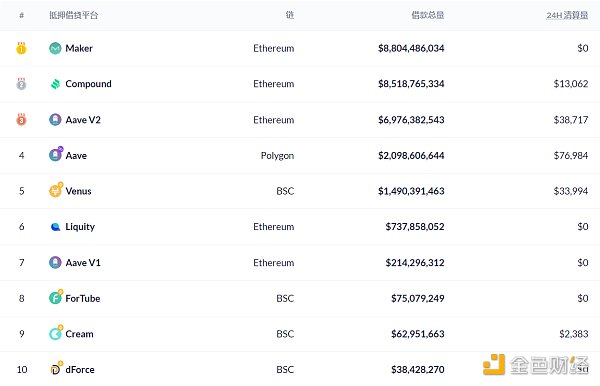Click the blue Liquity logo icon
This screenshot has width=600, height=386.
55,227
